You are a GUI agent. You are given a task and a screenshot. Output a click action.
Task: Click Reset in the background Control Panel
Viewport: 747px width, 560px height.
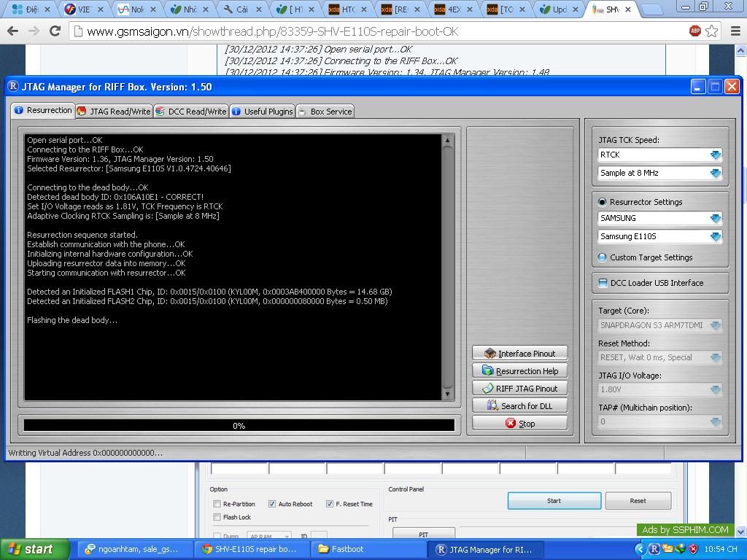638,501
